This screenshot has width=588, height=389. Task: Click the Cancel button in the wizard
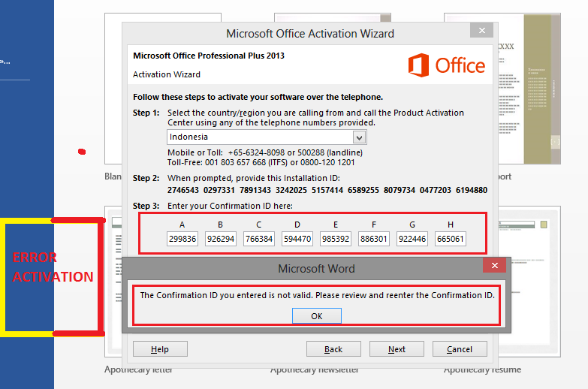tap(460, 349)
